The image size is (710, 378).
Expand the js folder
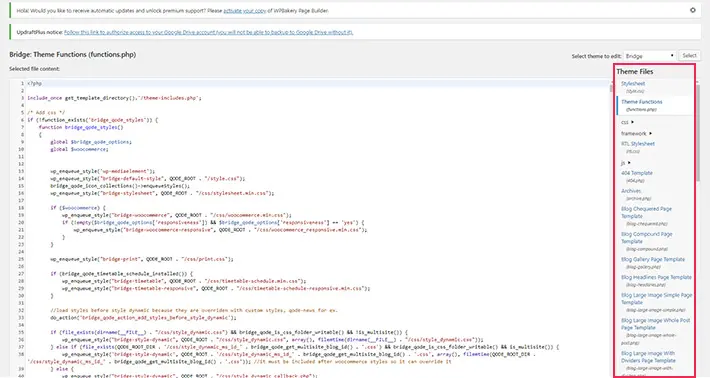point(625,163)
